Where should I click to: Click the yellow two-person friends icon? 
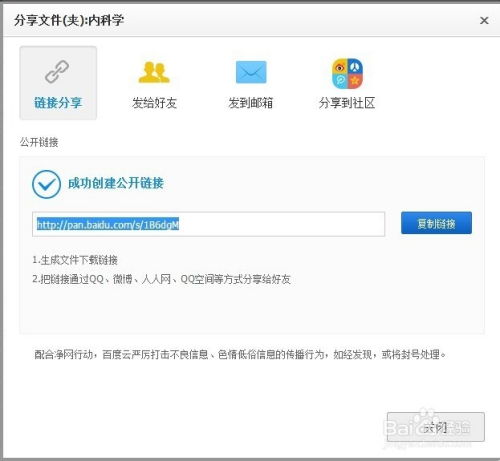pyautogui.click(x=154, y=72)
